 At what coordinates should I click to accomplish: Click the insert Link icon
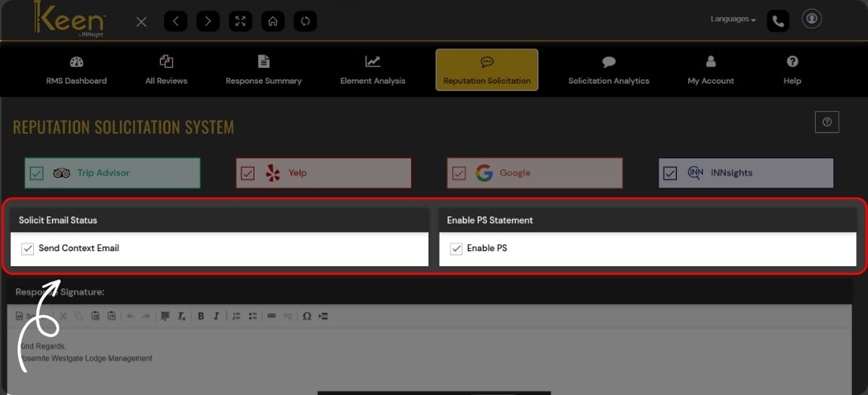tap(271, 316)
